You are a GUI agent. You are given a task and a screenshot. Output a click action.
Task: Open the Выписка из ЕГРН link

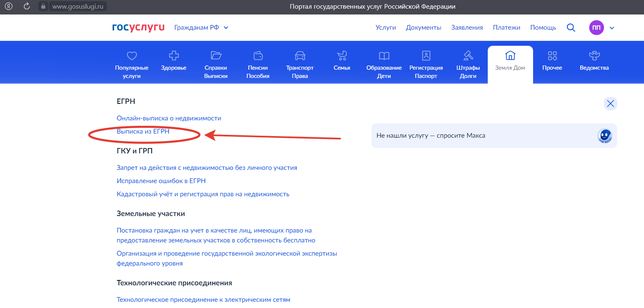click(x=143, y=132)
